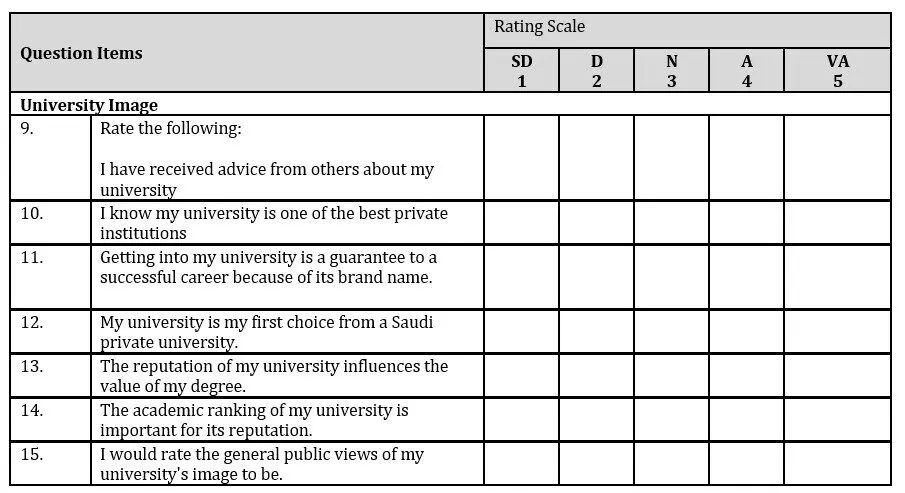Click the SD cell for question 15

pos(521,464)
